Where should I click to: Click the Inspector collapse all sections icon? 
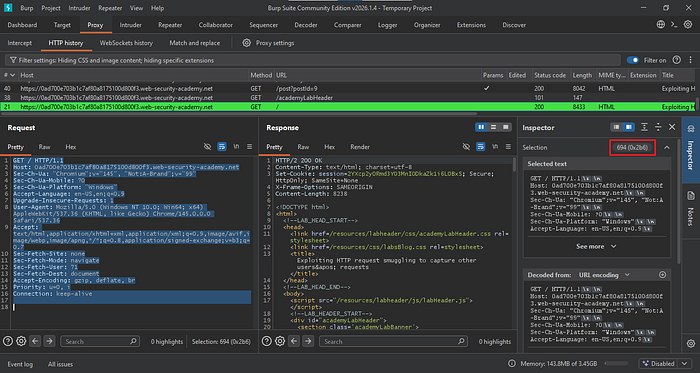pyautogui.click(x=658, y=127)
